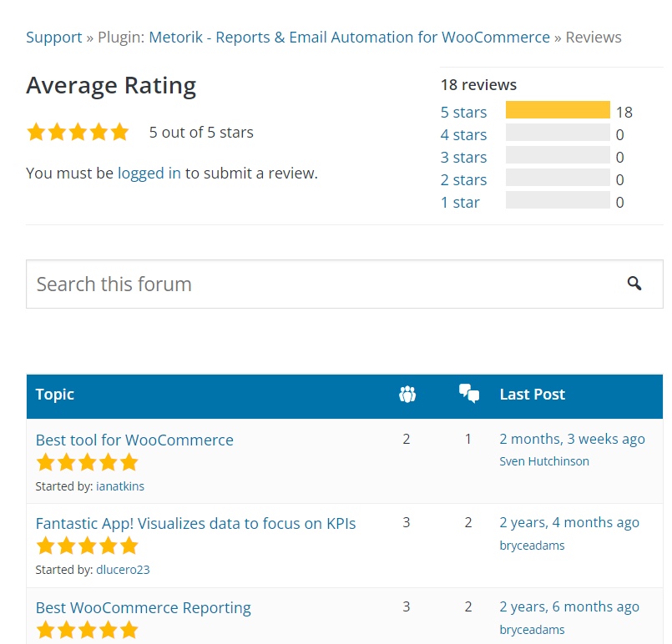Open the 2 months, 3 weeks ago post
This screenshot has width=672, height=644.
(572, 439)
